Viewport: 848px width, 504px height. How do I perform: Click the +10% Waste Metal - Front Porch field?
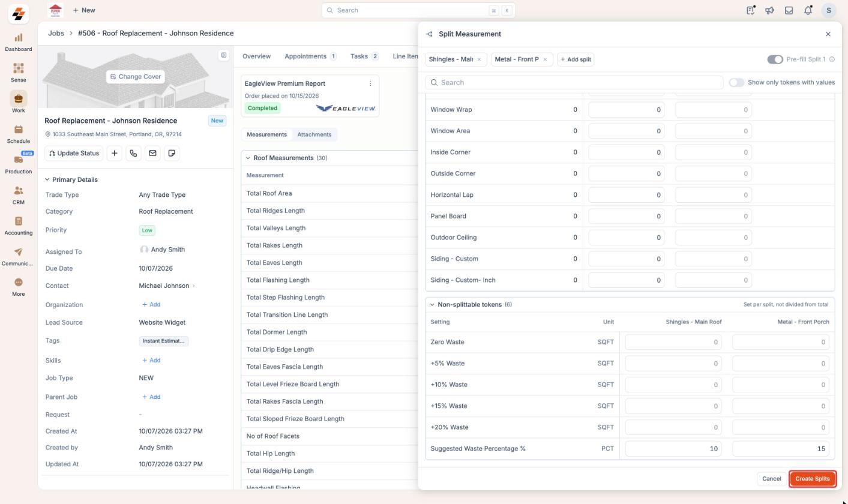coord(781,385)
